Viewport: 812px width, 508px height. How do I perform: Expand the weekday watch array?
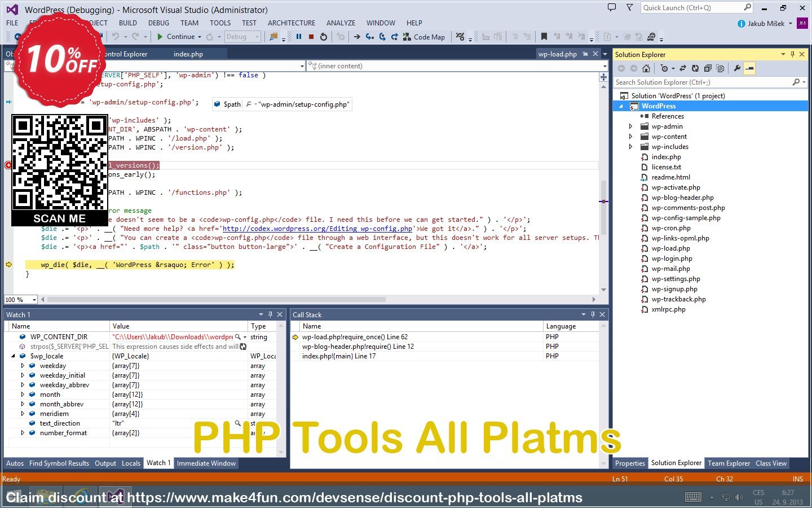coord(23,366)
